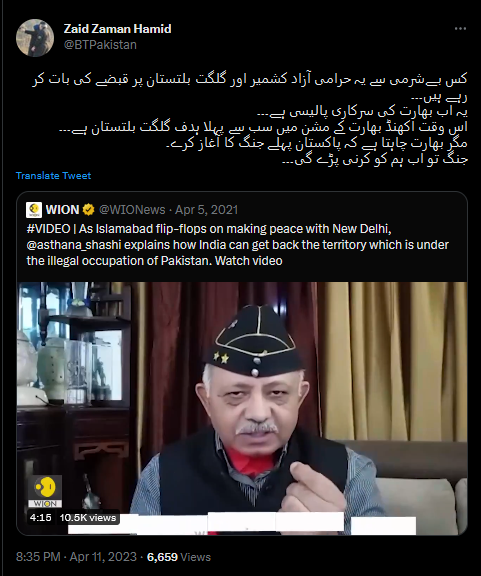
Task: Open the Zaid Zaman Hamid display name
Action: (118, 29)
